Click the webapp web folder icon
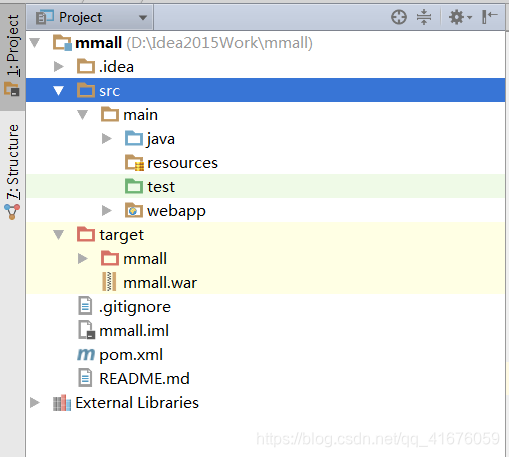Screen dimensions: 509x457 [134, 210]
